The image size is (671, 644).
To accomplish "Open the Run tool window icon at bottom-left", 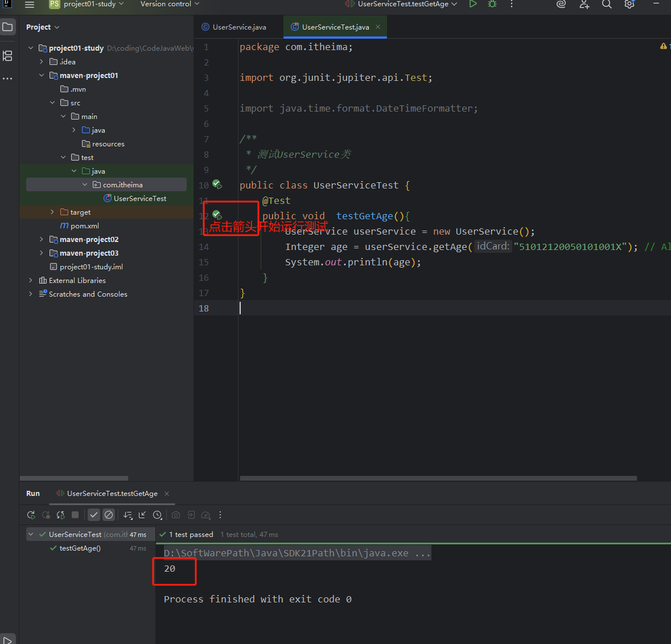I will [x=7, y=640].
